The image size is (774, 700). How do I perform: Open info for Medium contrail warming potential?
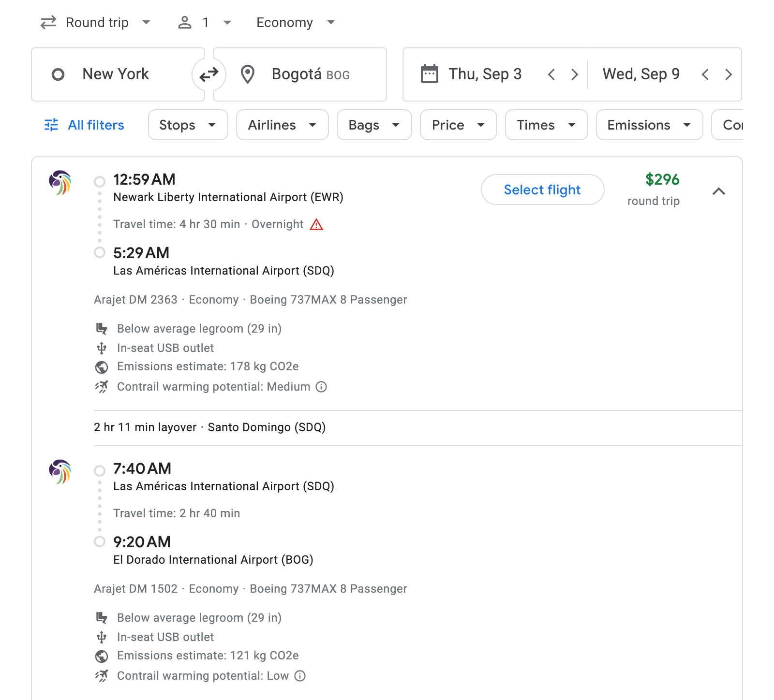click(321, 387)
